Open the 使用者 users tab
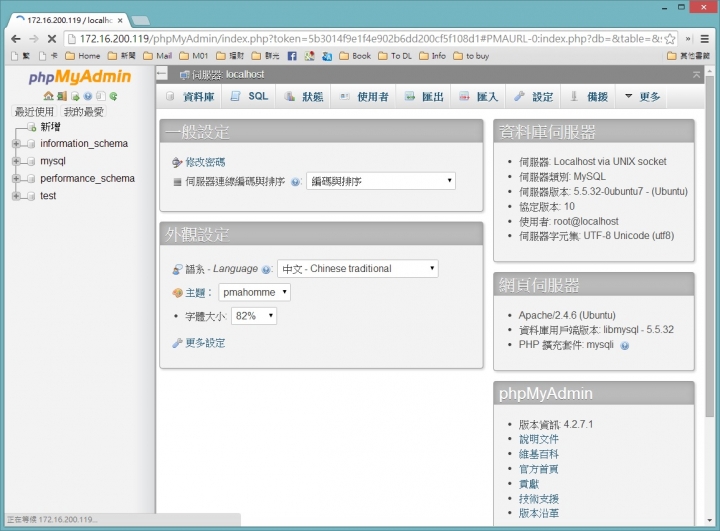 pyautogui.click(x=364, y=96)
